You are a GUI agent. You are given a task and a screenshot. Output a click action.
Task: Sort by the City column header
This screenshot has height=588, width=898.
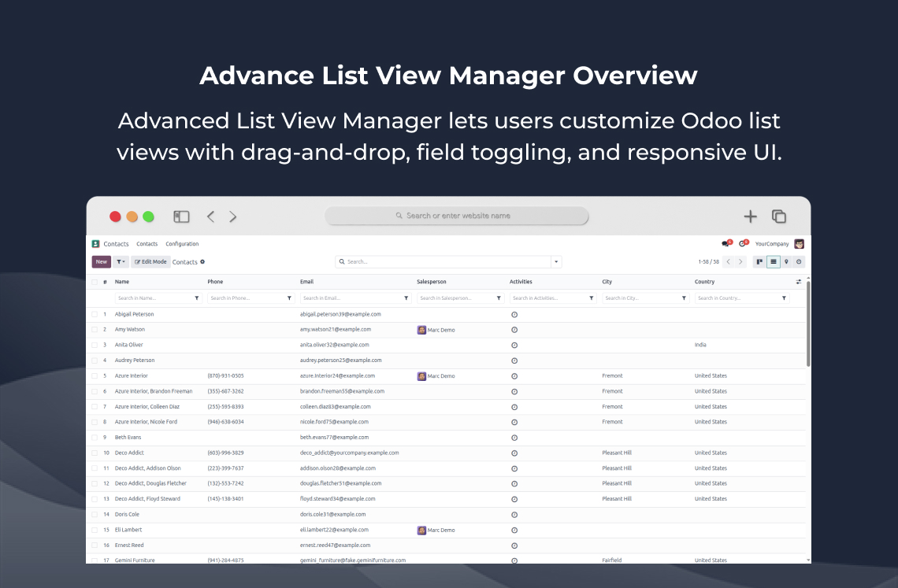pos(607,282)
